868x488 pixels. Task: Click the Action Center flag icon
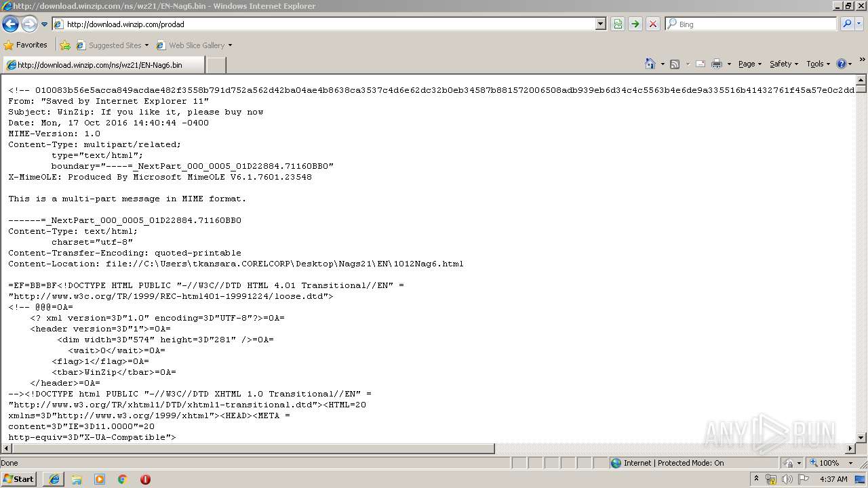(804, 479)
